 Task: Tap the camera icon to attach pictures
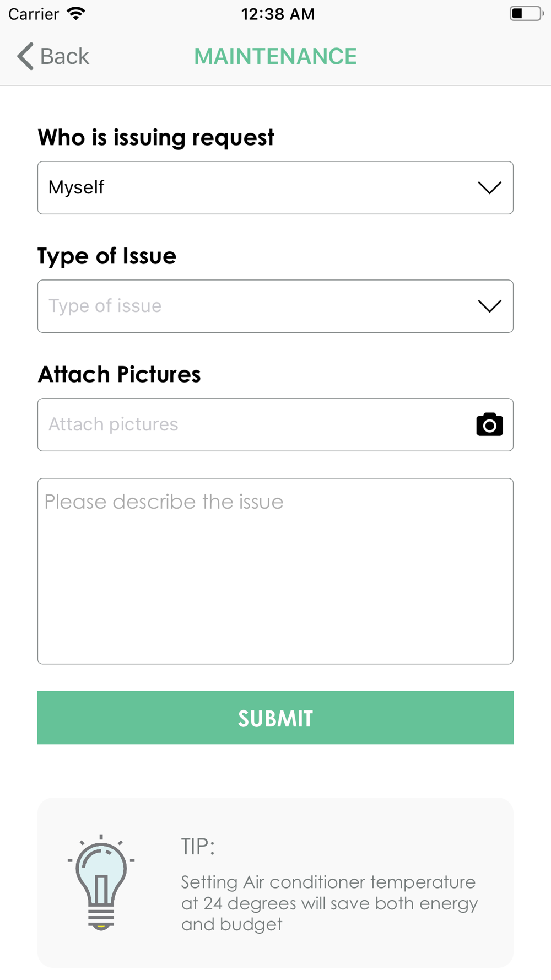click(x=489, y=424)
